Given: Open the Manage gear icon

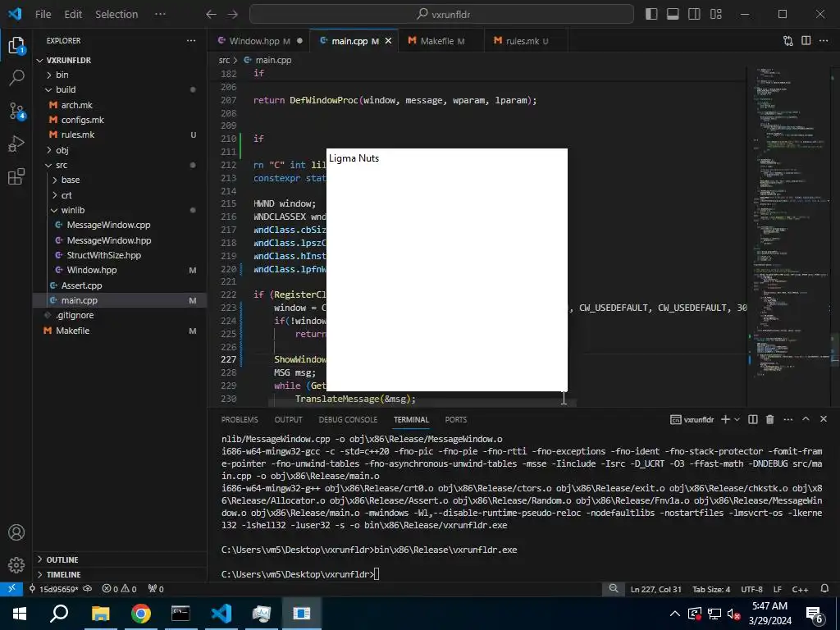Looking at the screenshot, I should point(16,564).
